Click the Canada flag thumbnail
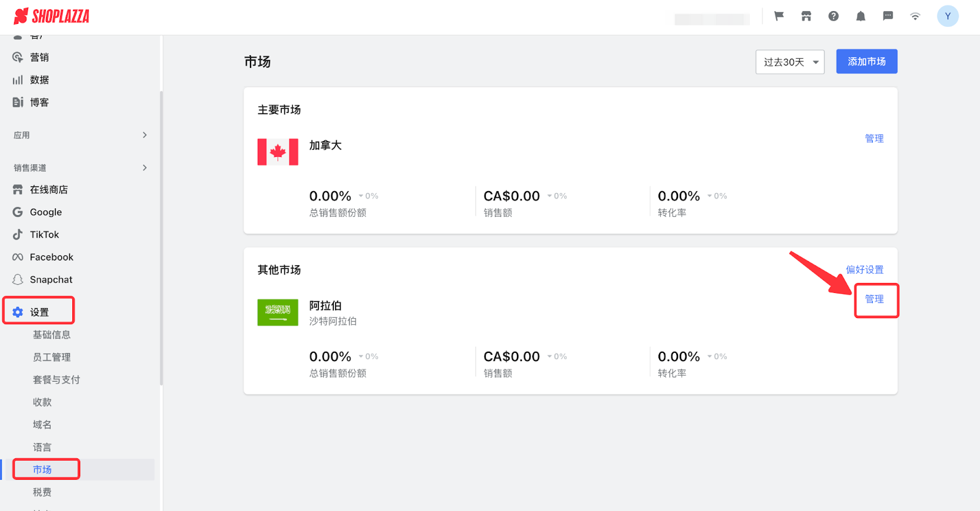Viewport: 980px width, 511px height. [278, 152]
